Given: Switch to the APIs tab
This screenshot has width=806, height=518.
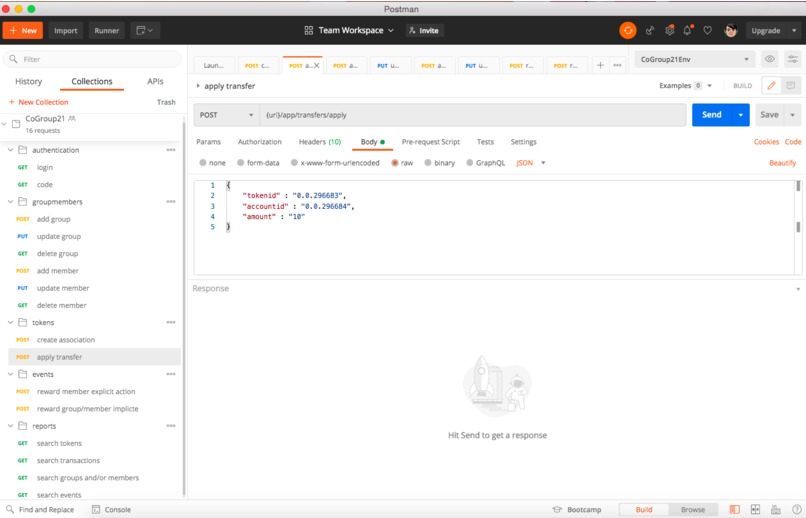Looking at the screenshot, I should [155, 81].
